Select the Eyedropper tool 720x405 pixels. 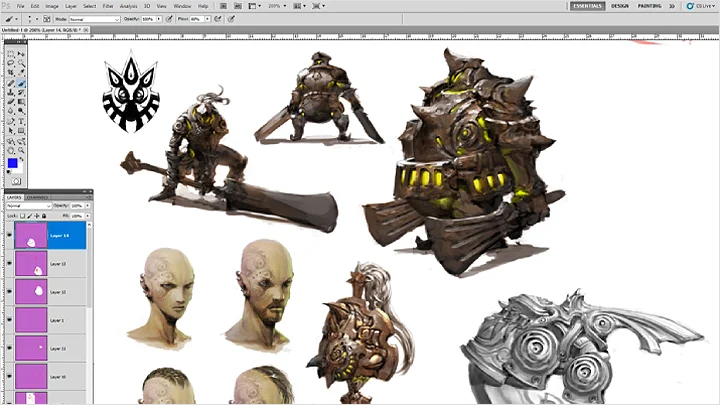pos(21,73)
